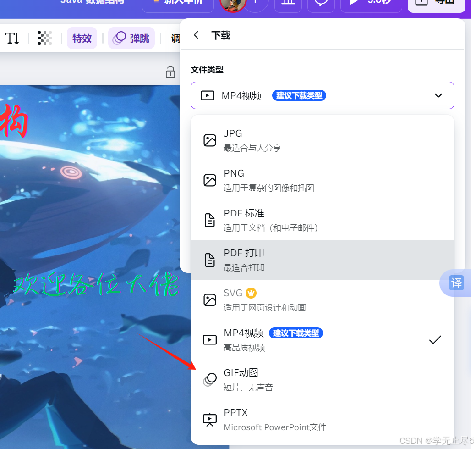Image resolution: width=476 pixels, height=449 pixels.
Task: Click the crown badge beside SVG
Action: click(251, 293)
